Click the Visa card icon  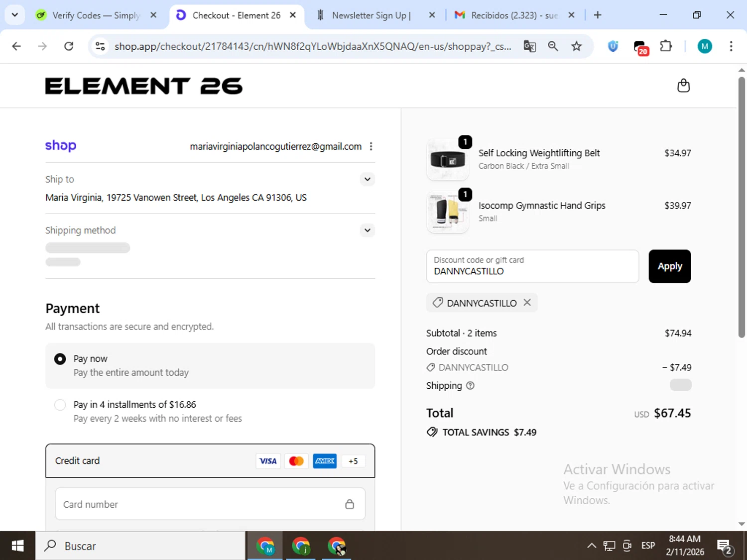(x=268, y=461)
